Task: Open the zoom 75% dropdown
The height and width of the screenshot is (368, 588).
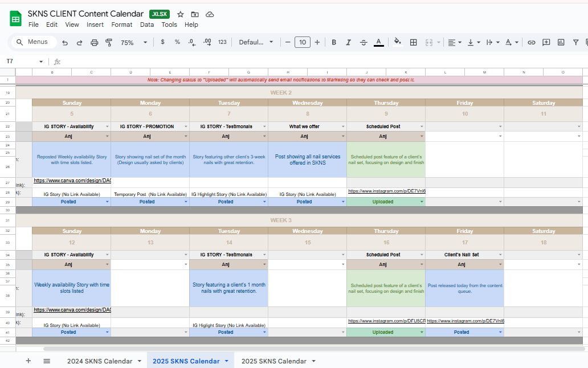Action: point(134,42)
